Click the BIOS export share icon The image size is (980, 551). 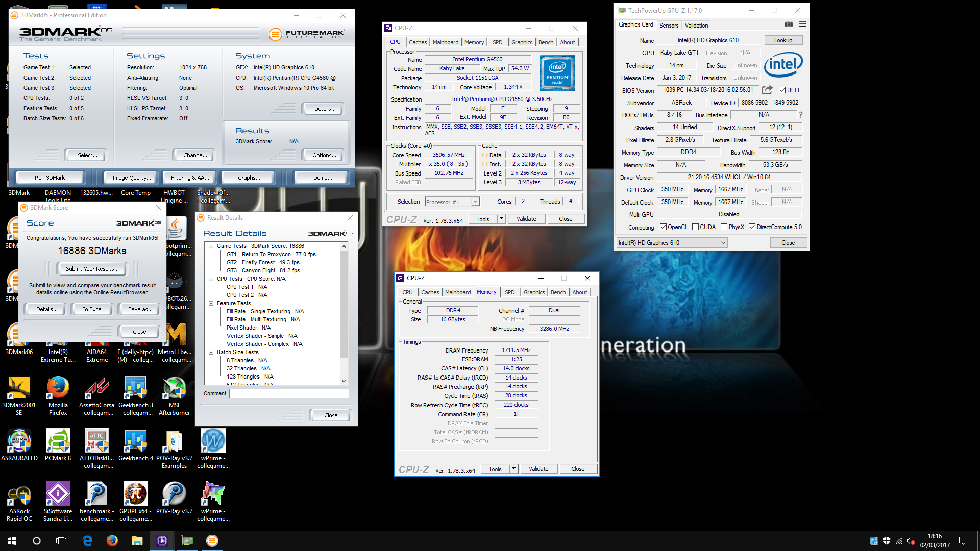tap(767, 90)
